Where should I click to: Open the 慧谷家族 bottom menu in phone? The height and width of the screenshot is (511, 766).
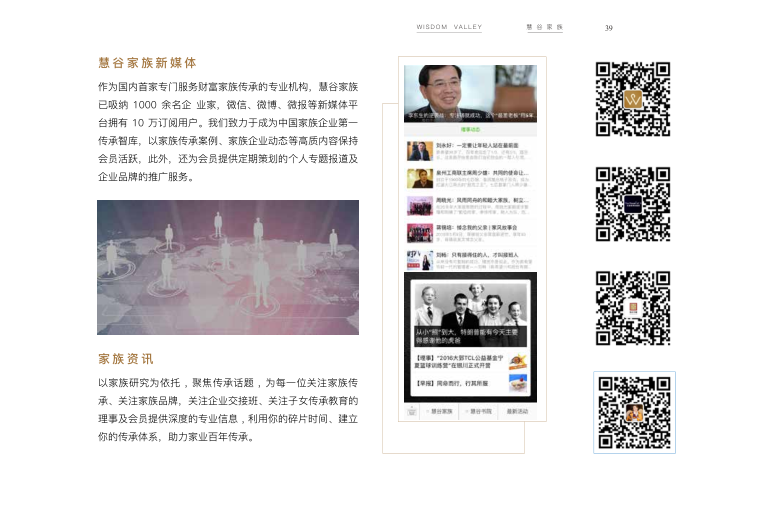pyautogui.click(x=440, y=411)
